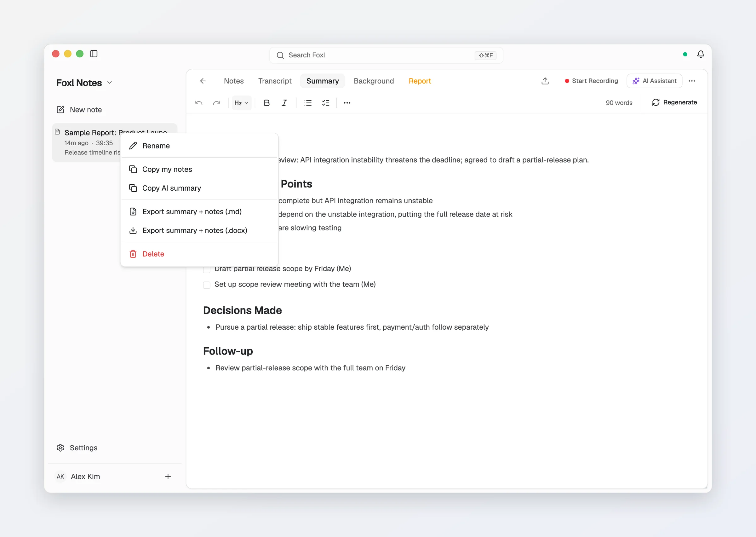Create a New note

click(79, 110)
